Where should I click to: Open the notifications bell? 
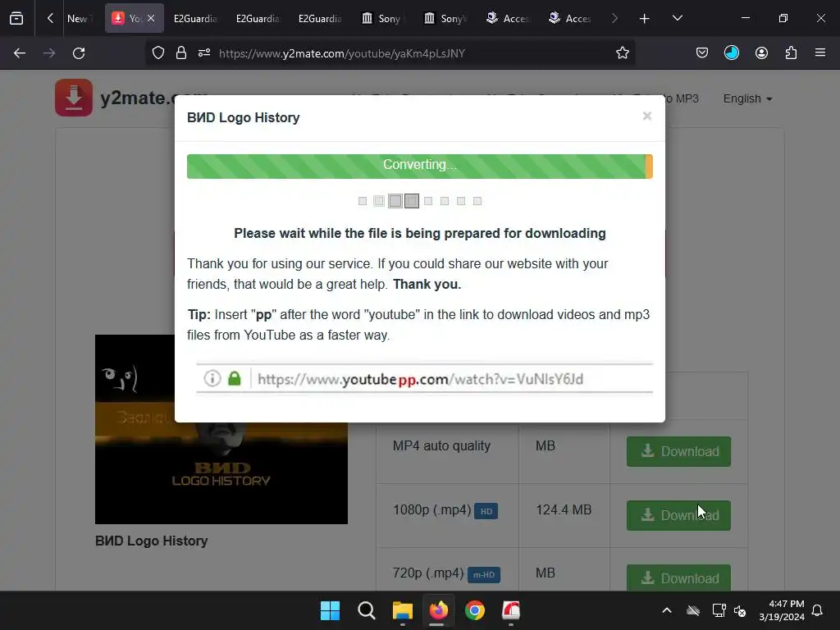tap(818, 610)
